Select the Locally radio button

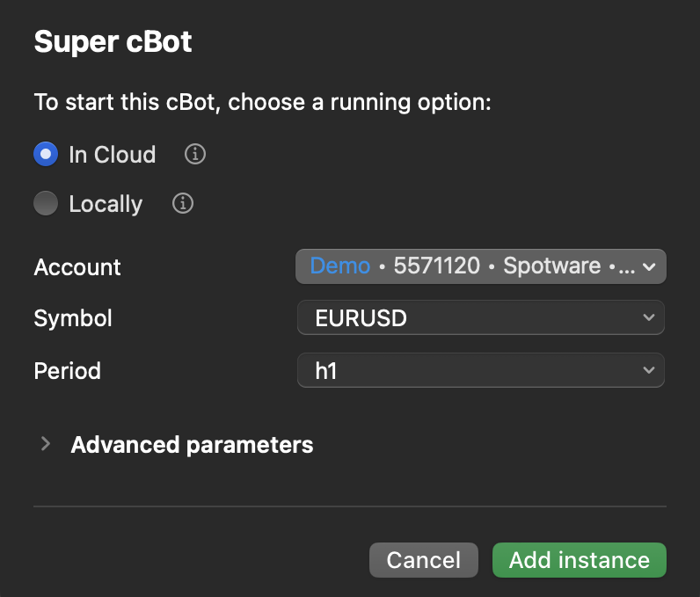coord(46,204)
